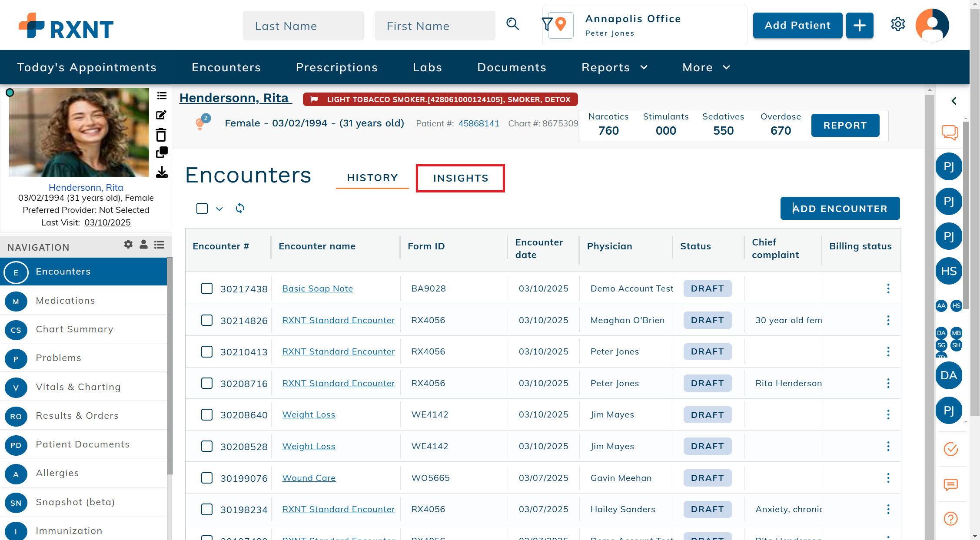Click the download icon beside patient photo
The height and width of the screenshot is (540, 980).
pos(162,172)
